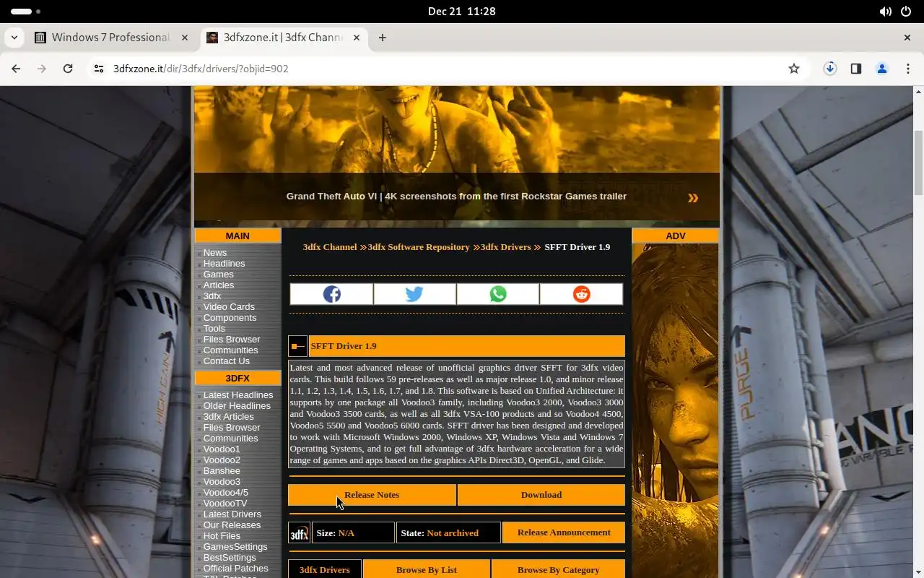This screenshot has width=924, height=578.
Task: Open Older Headlines in 3DFX sidebar
Action: pyautogui.click(x=237, y=406)
